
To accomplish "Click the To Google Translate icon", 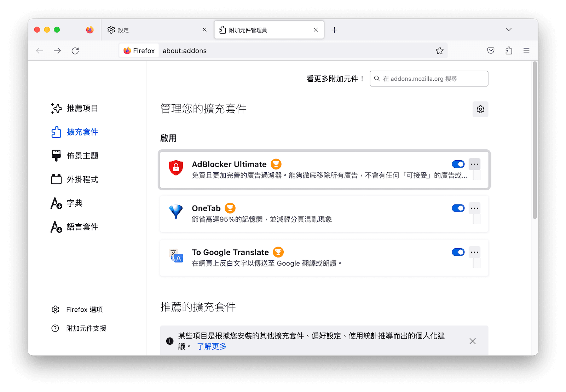I will 176,255.
